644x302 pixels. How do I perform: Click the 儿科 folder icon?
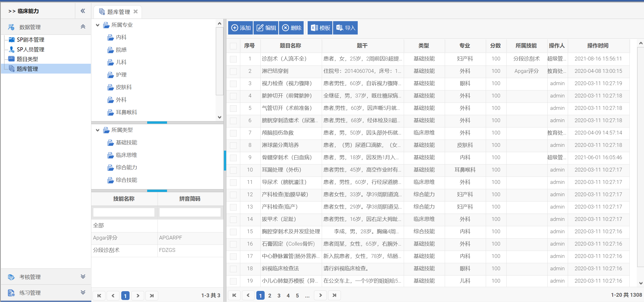110,62
